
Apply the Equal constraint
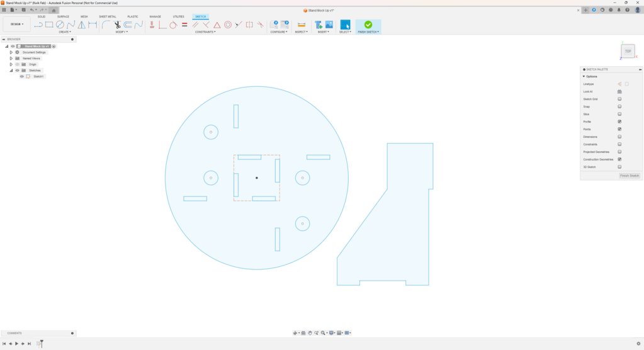click(x=184, y=25)
